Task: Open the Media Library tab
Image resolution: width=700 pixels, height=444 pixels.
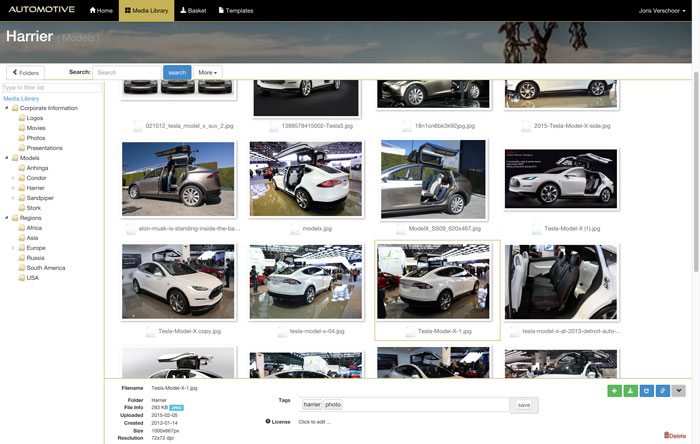Action: coord(146,10)
